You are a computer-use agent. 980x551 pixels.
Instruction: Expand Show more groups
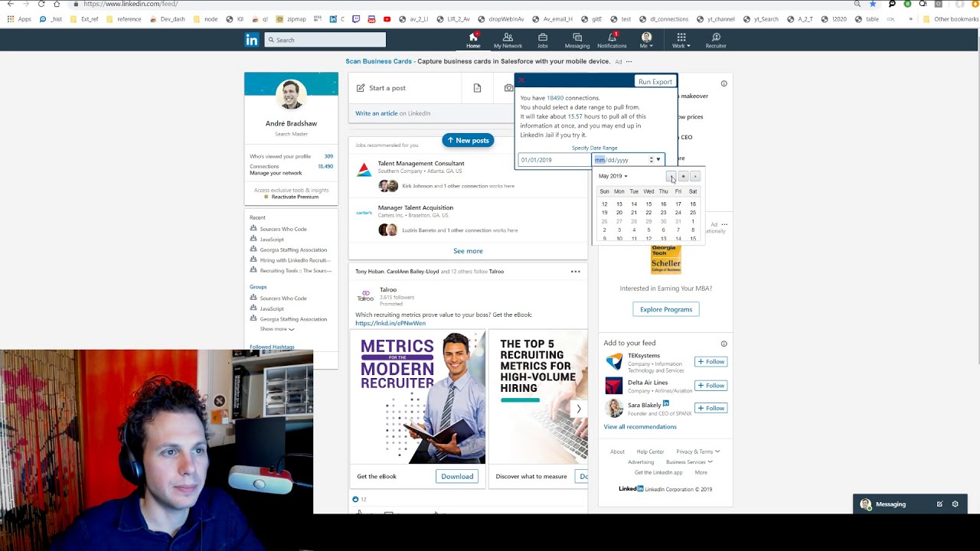point(277,329)
